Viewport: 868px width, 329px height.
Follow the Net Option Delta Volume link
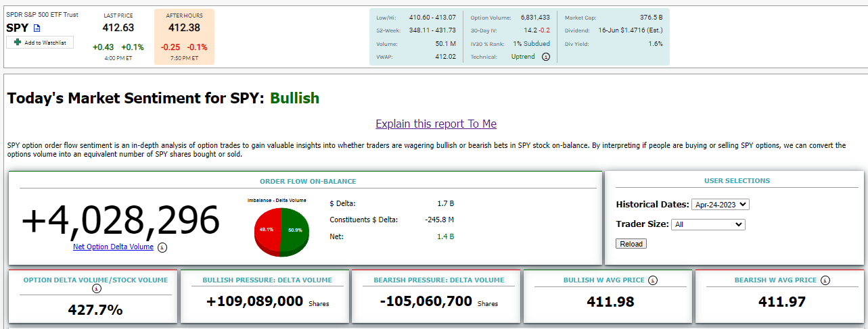pyautogui.click(x=113, y=247)
